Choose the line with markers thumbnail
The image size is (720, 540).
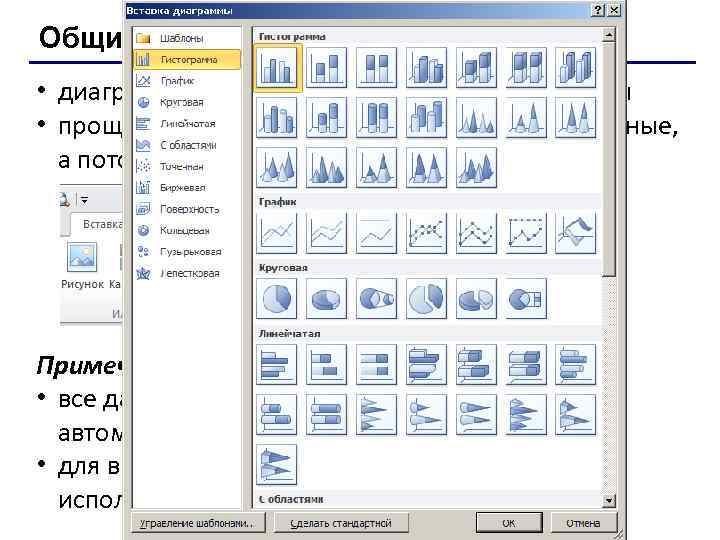coord(427,233)
